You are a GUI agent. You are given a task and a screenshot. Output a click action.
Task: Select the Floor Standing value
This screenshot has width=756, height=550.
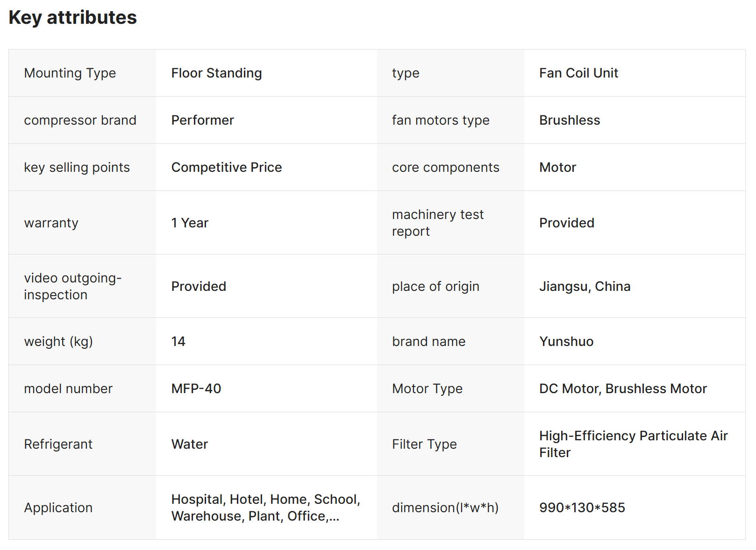click(216, 73)
